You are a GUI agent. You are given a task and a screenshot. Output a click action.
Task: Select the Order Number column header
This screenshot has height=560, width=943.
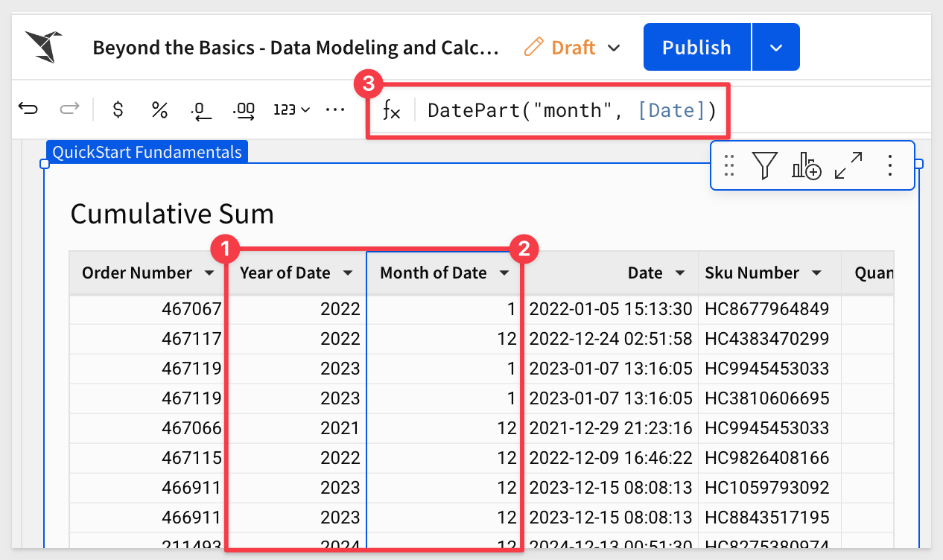pos(148,273)
